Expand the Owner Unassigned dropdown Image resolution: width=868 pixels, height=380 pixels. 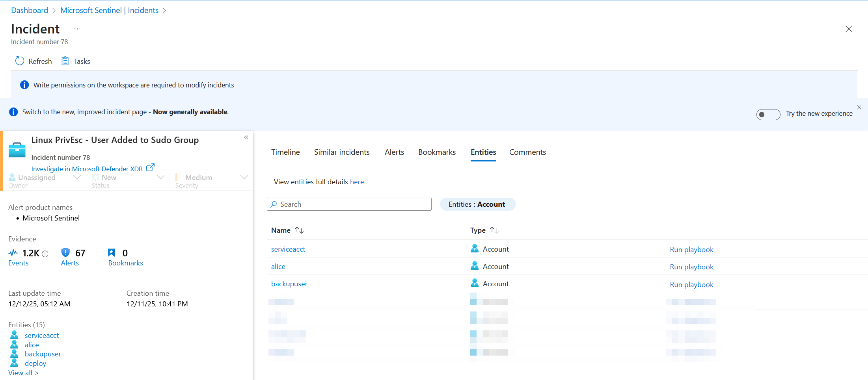point(77,178)
